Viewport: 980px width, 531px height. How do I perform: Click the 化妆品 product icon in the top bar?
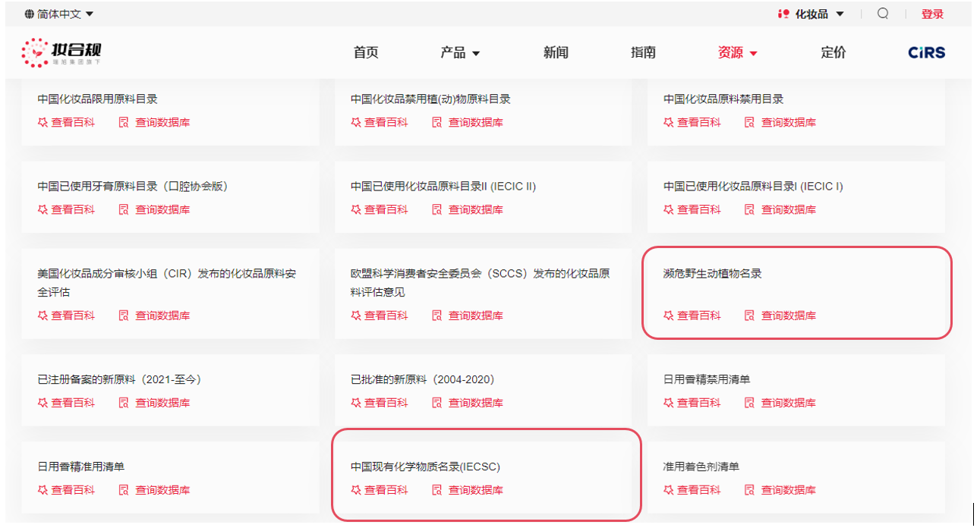pyautogui.click(x=783, y=13)
